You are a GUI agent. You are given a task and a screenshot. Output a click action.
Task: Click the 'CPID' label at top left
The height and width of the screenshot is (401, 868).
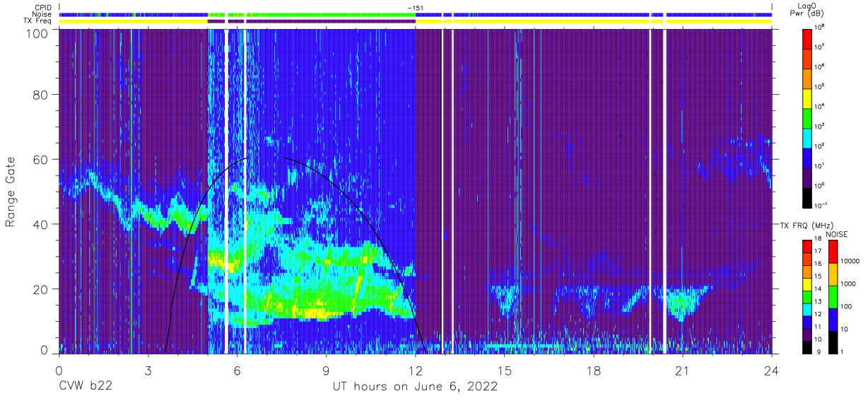pyautogui.click(x=43, y=7)
